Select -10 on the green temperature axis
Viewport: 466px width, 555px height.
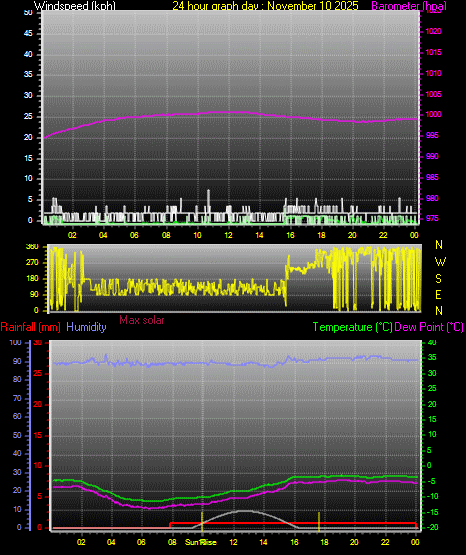(431, 496)
